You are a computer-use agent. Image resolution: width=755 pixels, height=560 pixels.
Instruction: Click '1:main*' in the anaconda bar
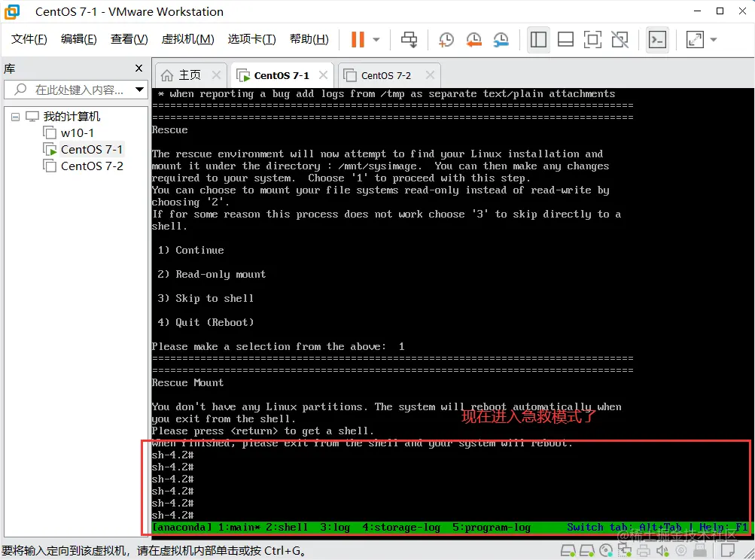239,527
